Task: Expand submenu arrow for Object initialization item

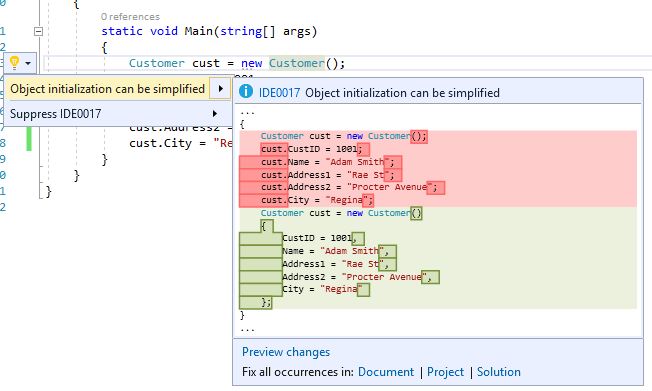Action: point(220,89)
